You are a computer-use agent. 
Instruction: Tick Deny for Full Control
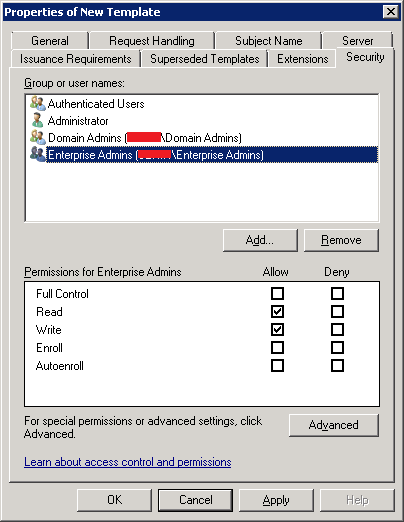point(337,294)
